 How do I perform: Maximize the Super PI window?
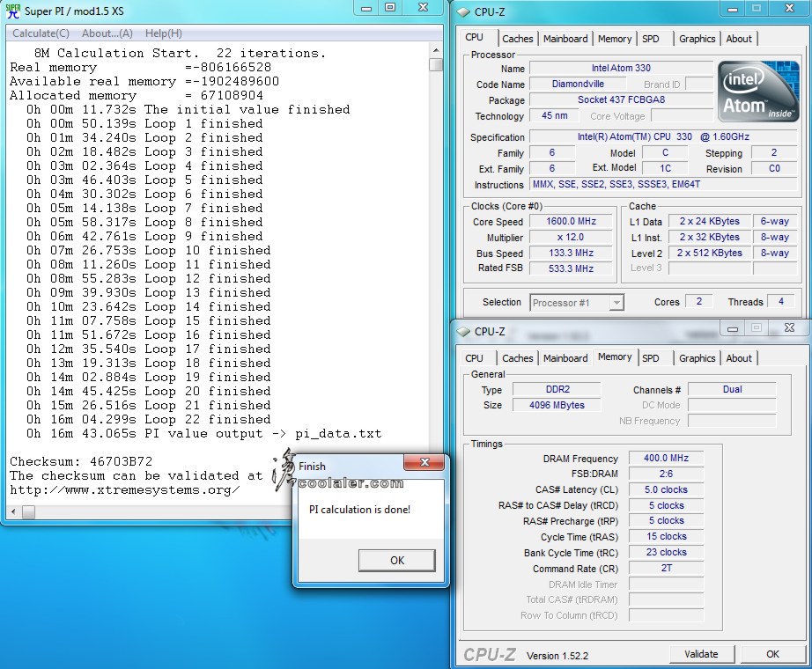click(x=390, y=8)
